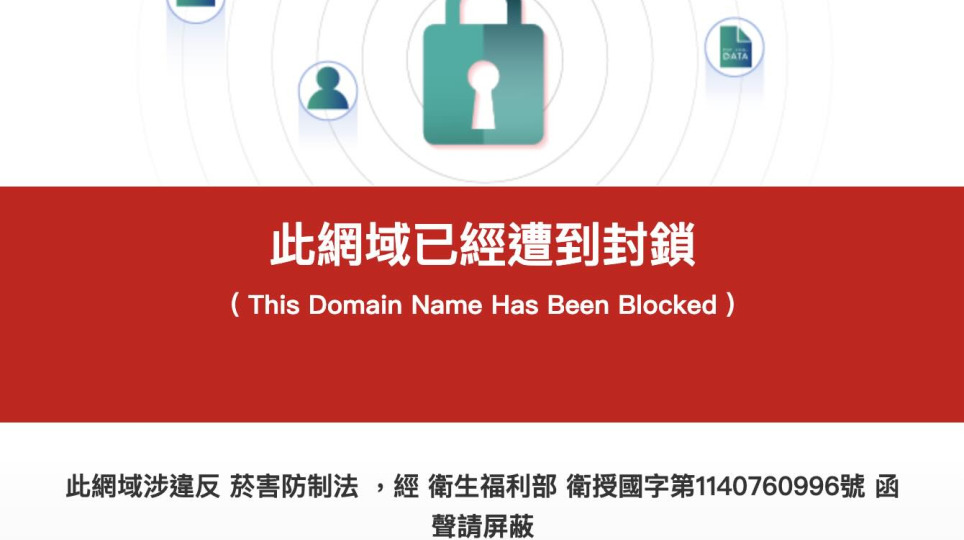The width and height of the screenshot is (964, 540).
Task: Click the document number 衛授國字第1140760996號
Action: [x=716, y=486]
